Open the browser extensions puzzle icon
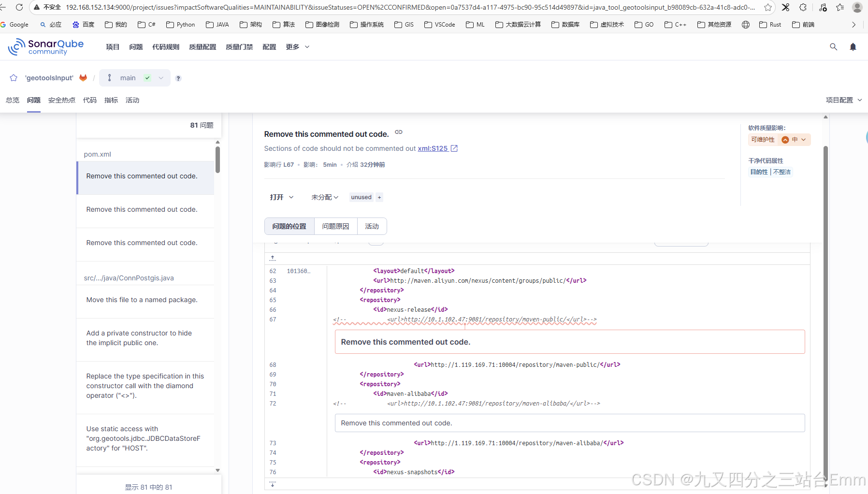This screenshot has width=868, height=494. click(x=803, y=7)
